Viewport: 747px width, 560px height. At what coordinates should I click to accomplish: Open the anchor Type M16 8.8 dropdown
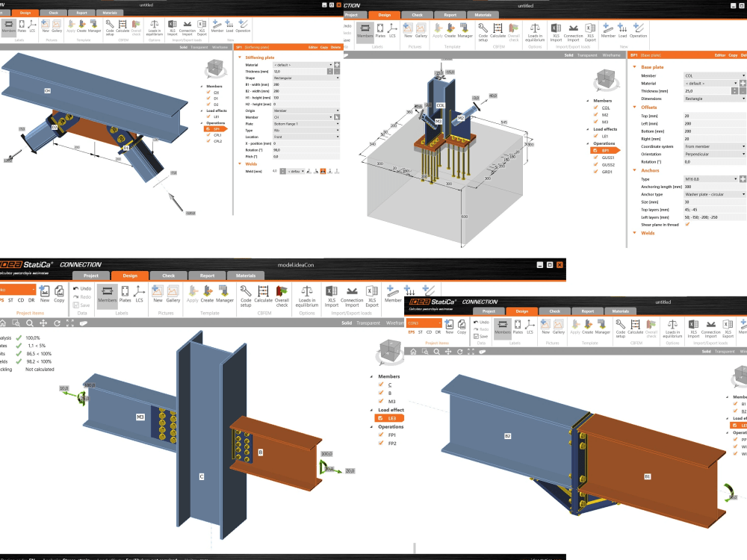point(711,179)
